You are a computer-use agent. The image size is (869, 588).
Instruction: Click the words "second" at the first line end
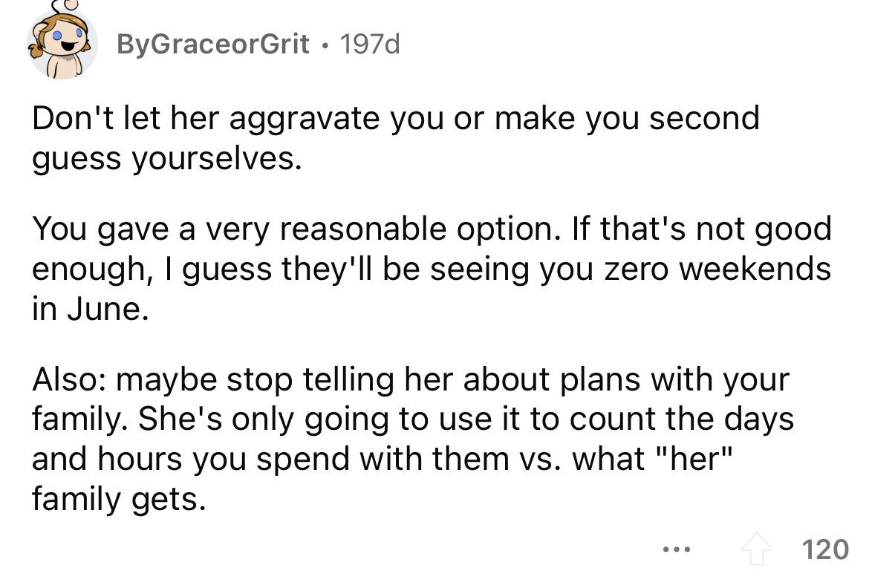click(704, 119)
